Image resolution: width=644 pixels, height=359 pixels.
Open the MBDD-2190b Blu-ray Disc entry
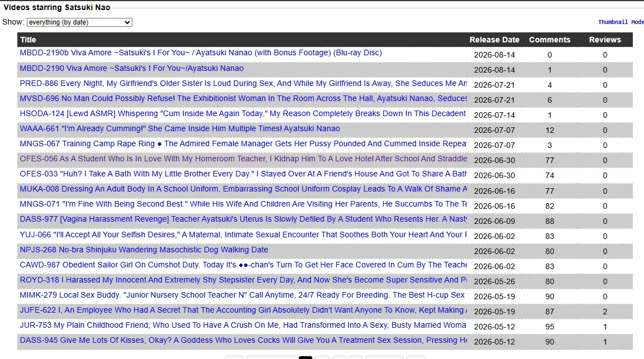click(201, 52)
